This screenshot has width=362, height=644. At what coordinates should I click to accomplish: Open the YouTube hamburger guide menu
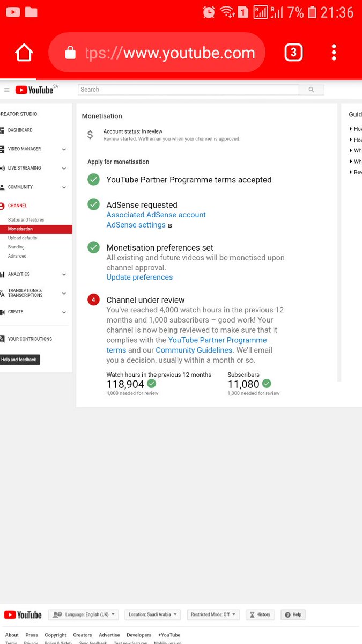click(x=7, y=90)
